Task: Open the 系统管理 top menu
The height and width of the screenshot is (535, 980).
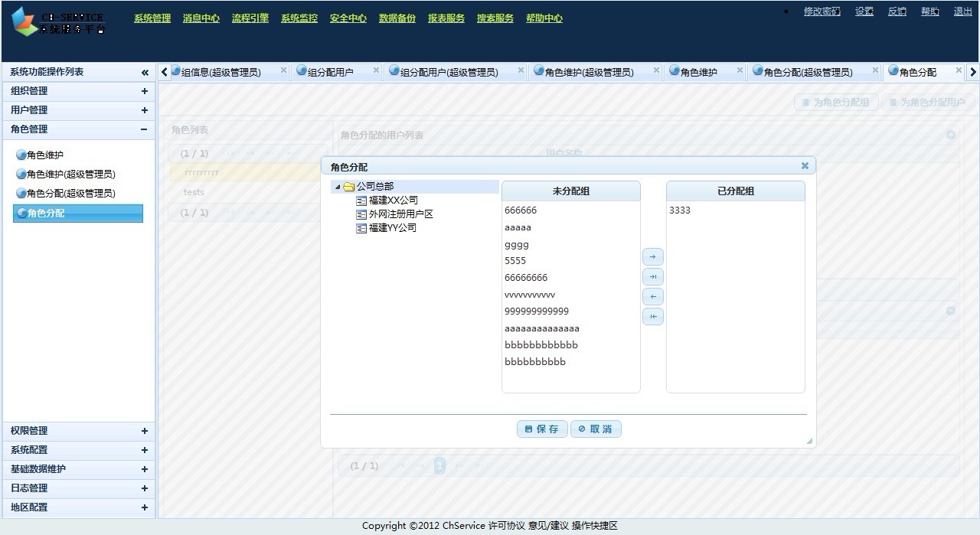Action: 152,18
